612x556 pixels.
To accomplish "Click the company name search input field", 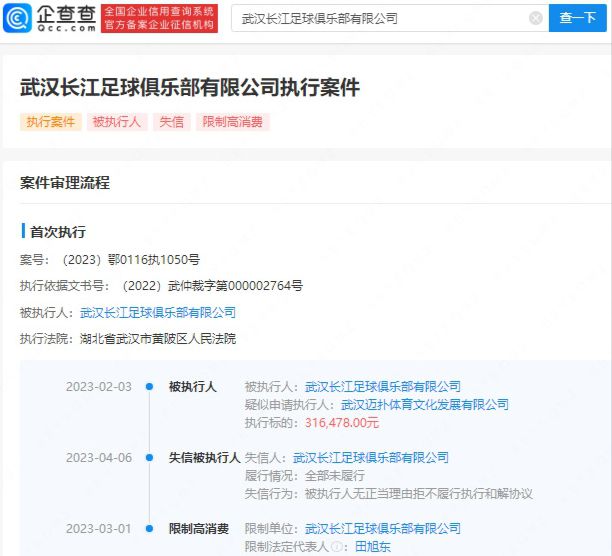I will tap(380, 18).
